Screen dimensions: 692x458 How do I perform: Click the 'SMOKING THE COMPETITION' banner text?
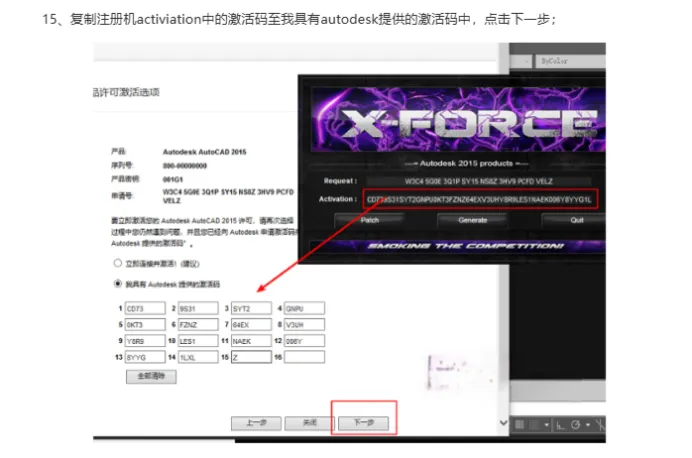466,246
